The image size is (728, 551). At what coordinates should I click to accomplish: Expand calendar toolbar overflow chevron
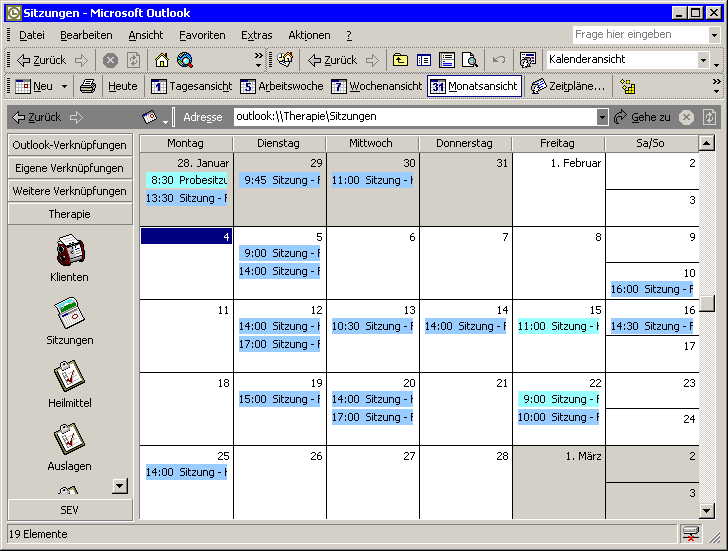pyautogui.click(x=717, y=86)
